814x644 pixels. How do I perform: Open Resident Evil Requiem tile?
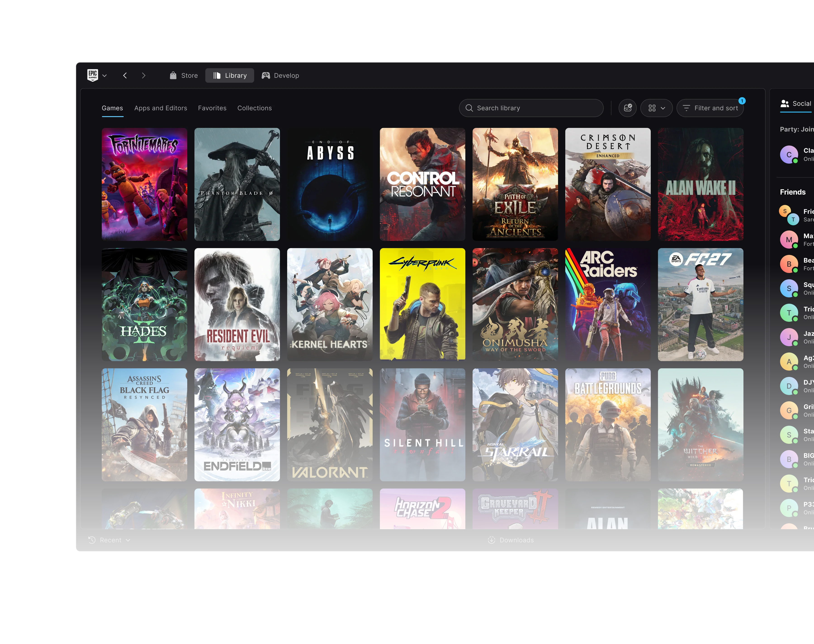coord(237,305)
